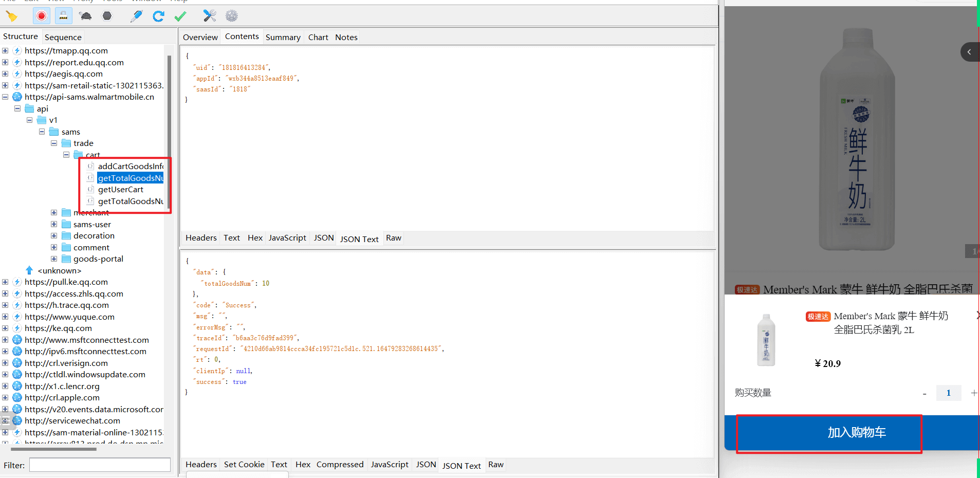
Task: Toggle breakpoints with the hexagon icon
Action: 107,16
